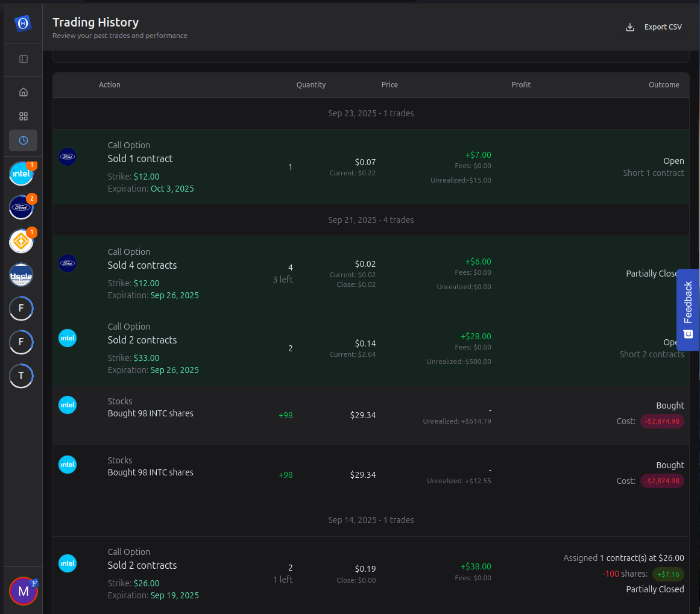Click the Export CSV button
This screenshot has width=700, height=614.
coord(655,27)
